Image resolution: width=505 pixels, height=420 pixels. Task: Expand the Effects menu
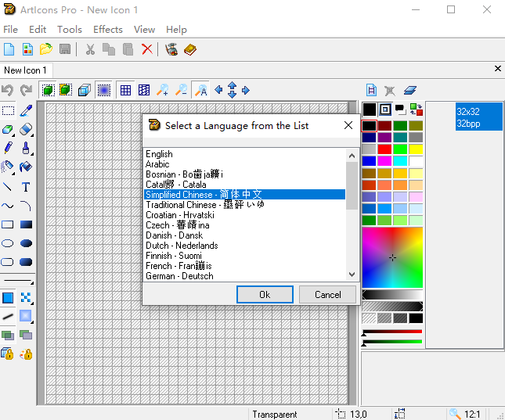pos(108,29)
